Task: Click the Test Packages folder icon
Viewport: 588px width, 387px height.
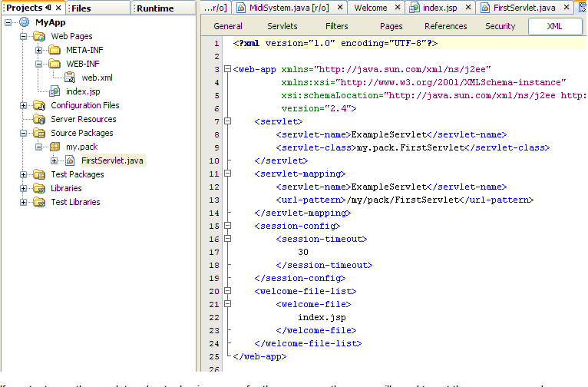Action: click(x=39, y=174)
